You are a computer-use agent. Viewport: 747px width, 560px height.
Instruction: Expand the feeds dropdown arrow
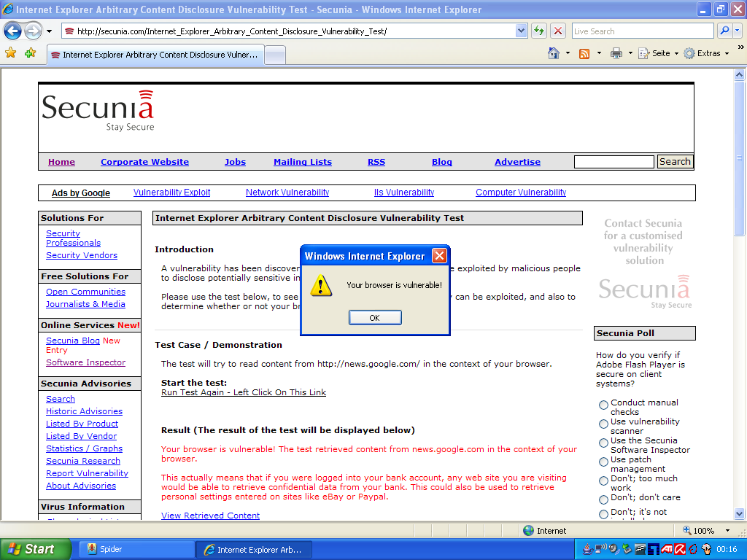[x=599, y=53]
